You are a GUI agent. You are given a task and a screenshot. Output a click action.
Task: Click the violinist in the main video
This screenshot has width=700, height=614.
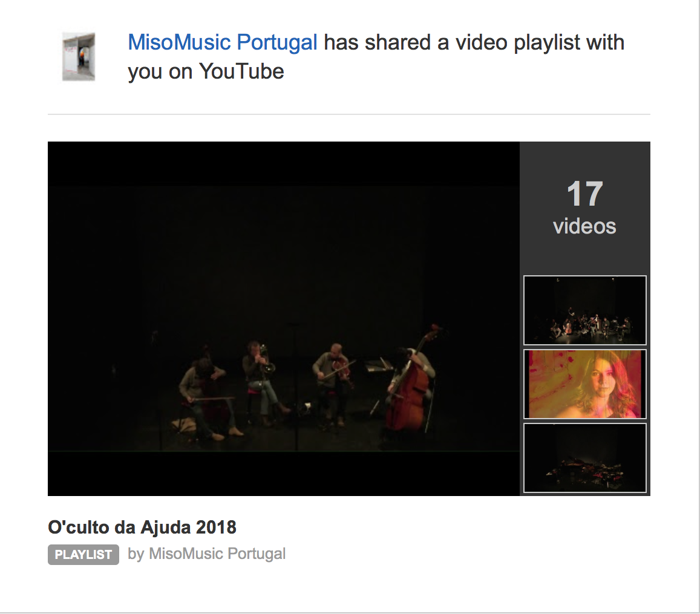333,382
